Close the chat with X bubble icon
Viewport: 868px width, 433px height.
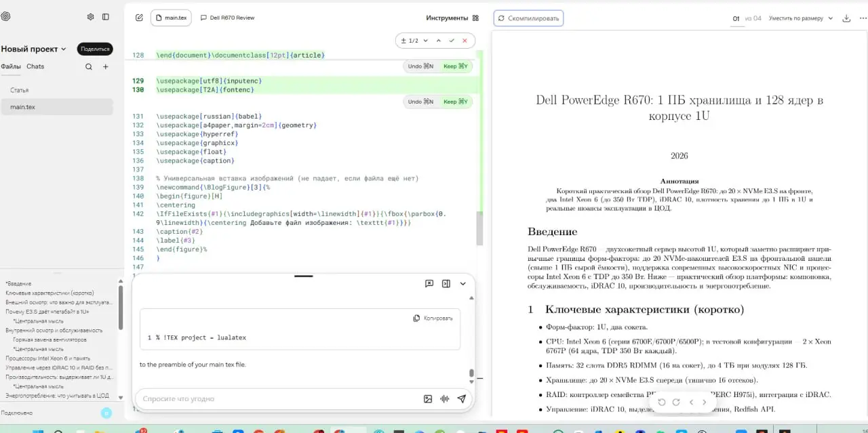click(429, 283)
